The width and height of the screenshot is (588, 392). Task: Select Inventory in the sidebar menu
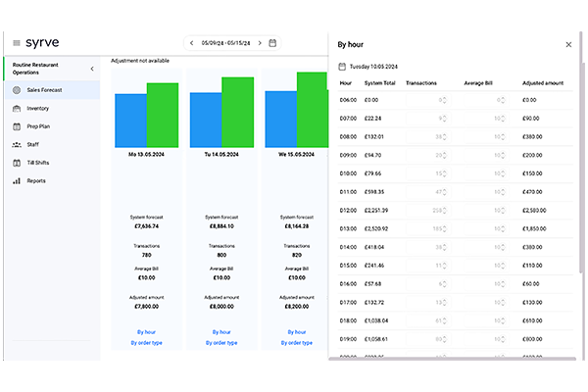38,109
